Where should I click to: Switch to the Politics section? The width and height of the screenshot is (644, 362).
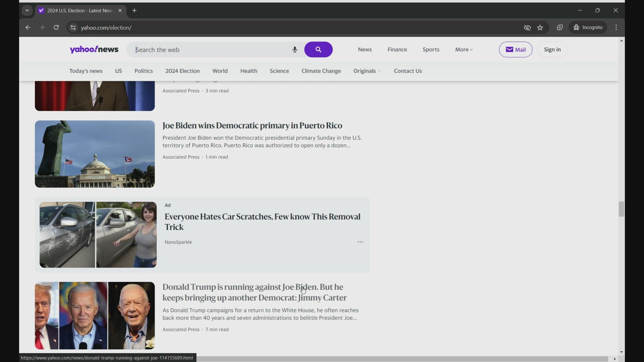tap(144, 71)
